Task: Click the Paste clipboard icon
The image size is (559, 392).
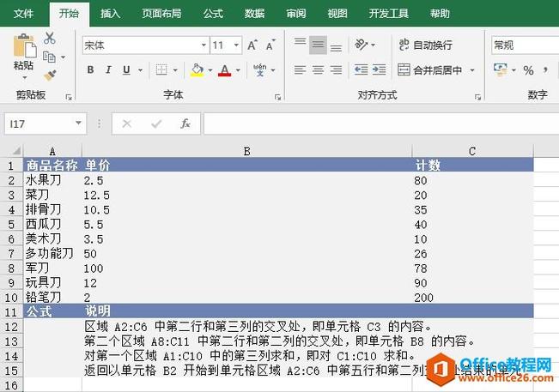Action: tap(24, 45)
